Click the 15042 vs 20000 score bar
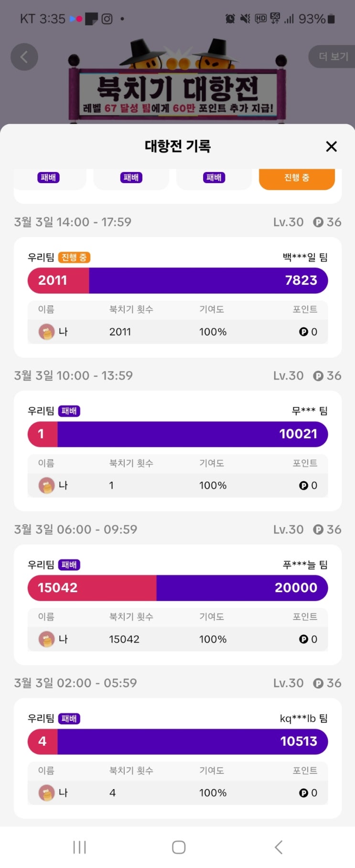Image resolution: width=355 pixels, height=868 pixels. pos(178,588)
